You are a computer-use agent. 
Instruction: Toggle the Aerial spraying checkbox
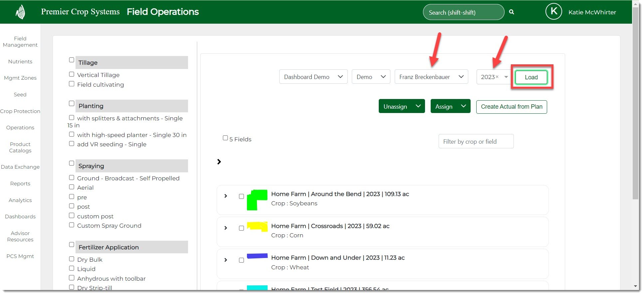click(72, 187)
